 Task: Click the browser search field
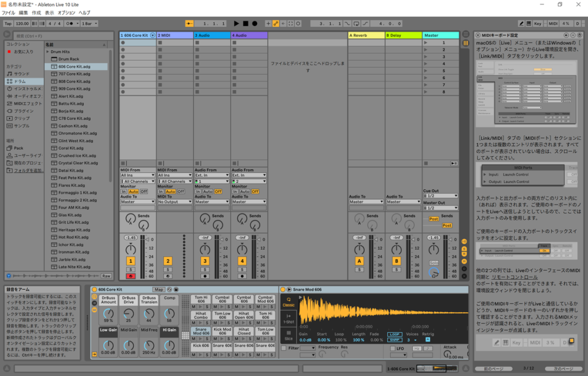[63, 36]
